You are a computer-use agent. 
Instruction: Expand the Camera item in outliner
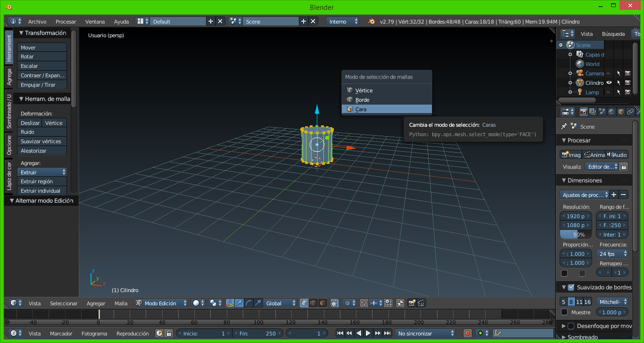coord(570,73)
